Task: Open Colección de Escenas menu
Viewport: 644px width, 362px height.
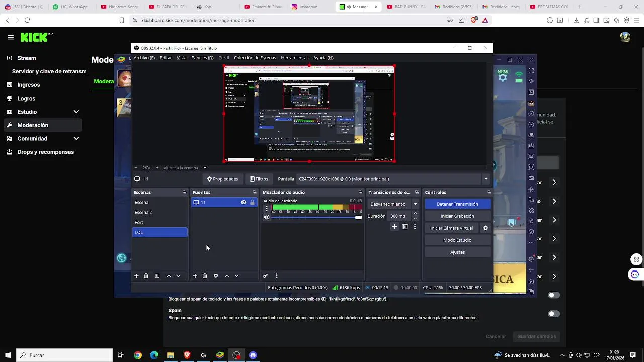Action: (255, 58)
